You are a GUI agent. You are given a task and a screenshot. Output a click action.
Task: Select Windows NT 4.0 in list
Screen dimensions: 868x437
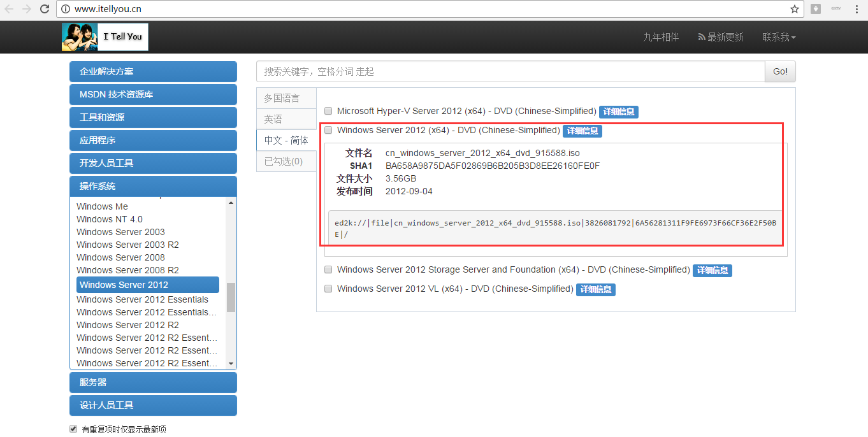coord(110,219)
